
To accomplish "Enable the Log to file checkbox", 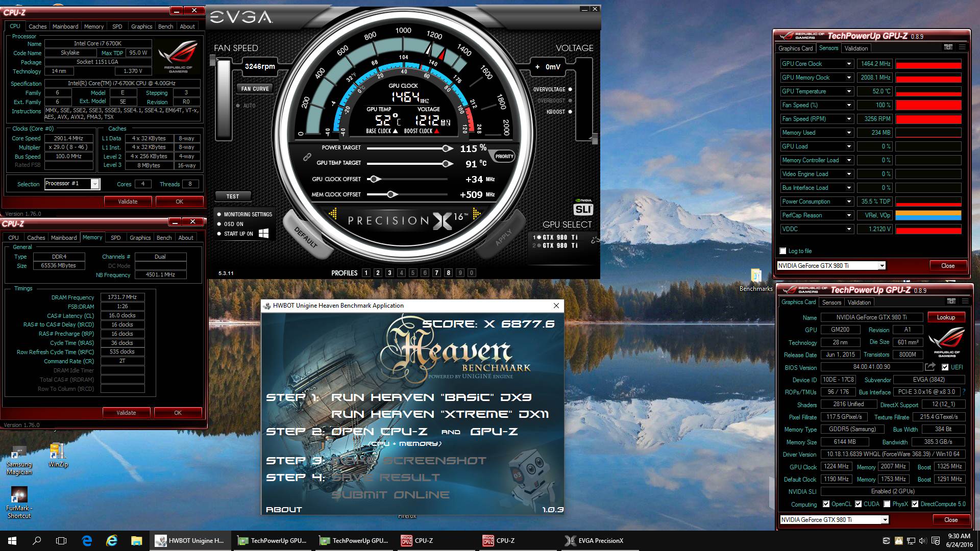I will (783, 251).
